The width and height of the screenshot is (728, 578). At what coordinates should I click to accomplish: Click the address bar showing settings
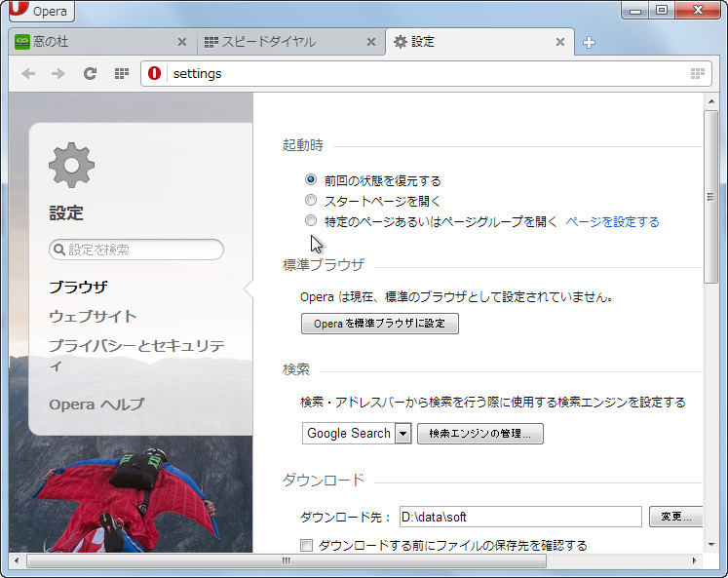coord(427,73)
